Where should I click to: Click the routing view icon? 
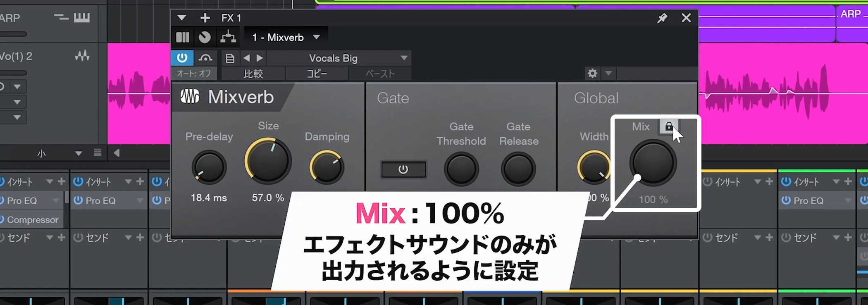[x=228, y=38]
